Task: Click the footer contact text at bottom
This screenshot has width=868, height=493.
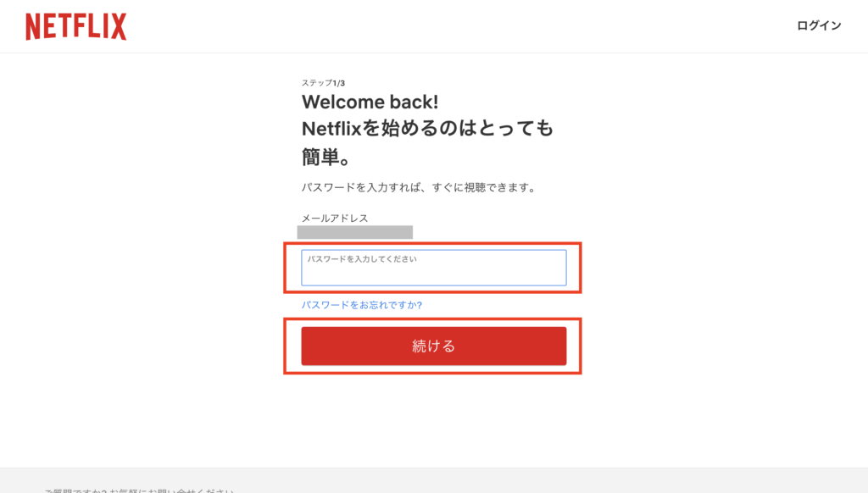Action: [140, 490]
